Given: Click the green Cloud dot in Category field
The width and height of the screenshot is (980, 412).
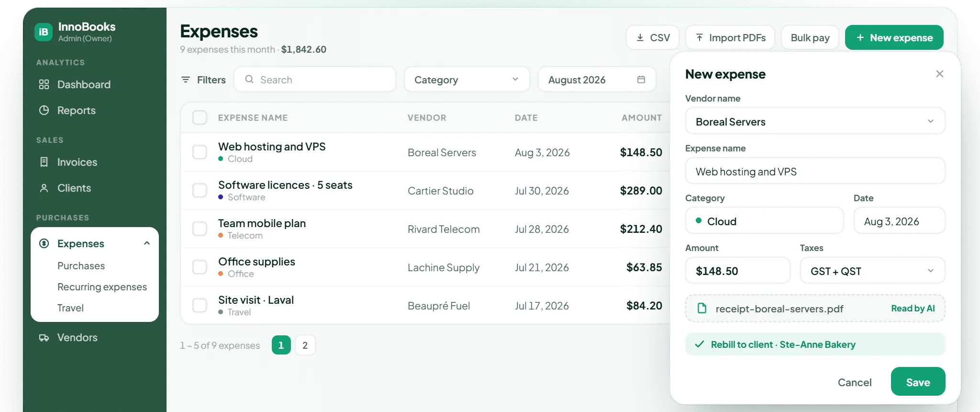Looking at the screenshot, I should coord(699,221).
